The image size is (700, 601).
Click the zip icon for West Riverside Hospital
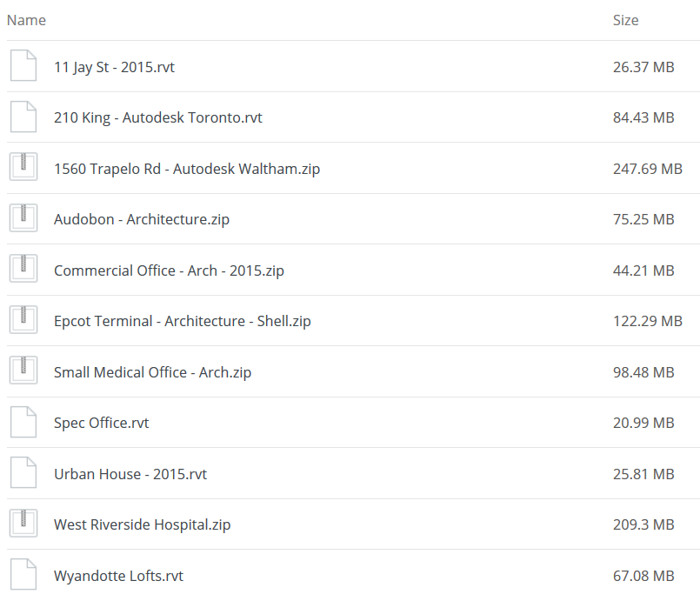[x=23, y=524]
